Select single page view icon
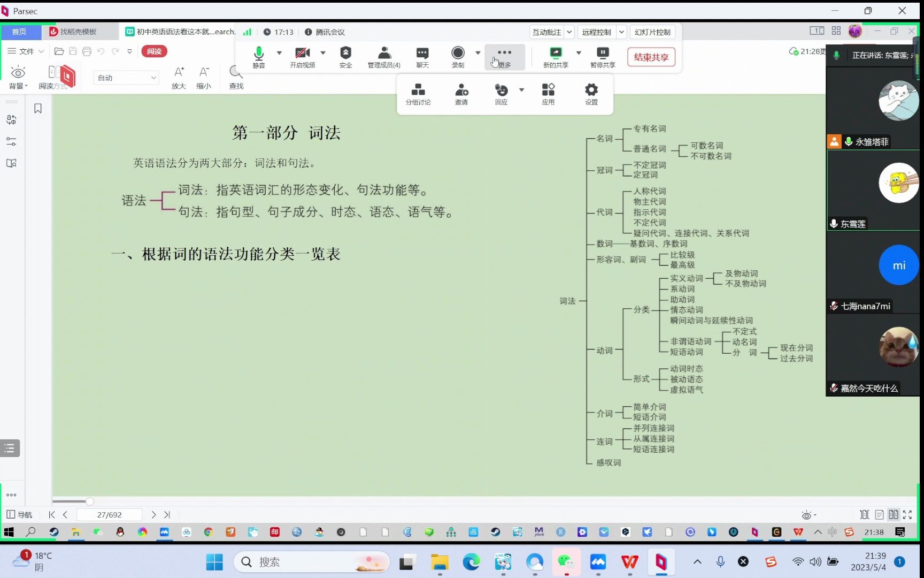924x578 pixels. tap(879, 515)
